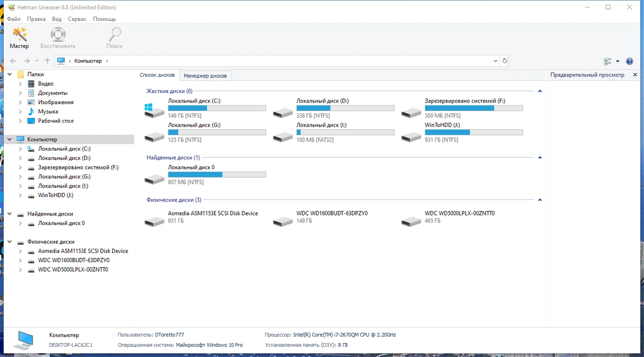644x357 pixels.
Task: Open the Поиск magnifier tool
Action: 114,34
